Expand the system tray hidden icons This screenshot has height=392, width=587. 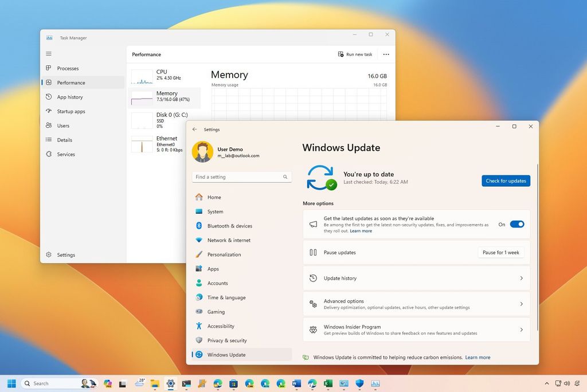tap(546, 383)
